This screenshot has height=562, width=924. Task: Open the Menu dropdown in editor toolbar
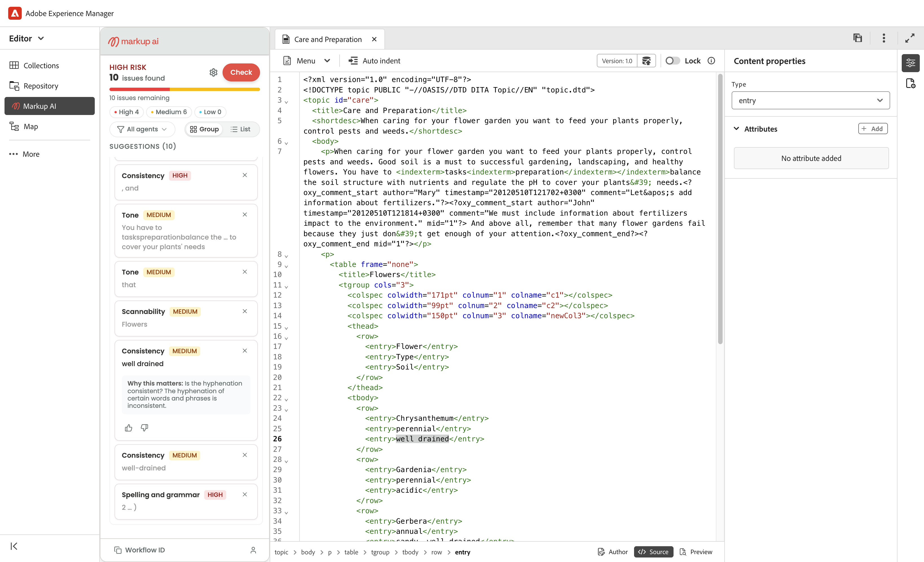pos(306,61)
